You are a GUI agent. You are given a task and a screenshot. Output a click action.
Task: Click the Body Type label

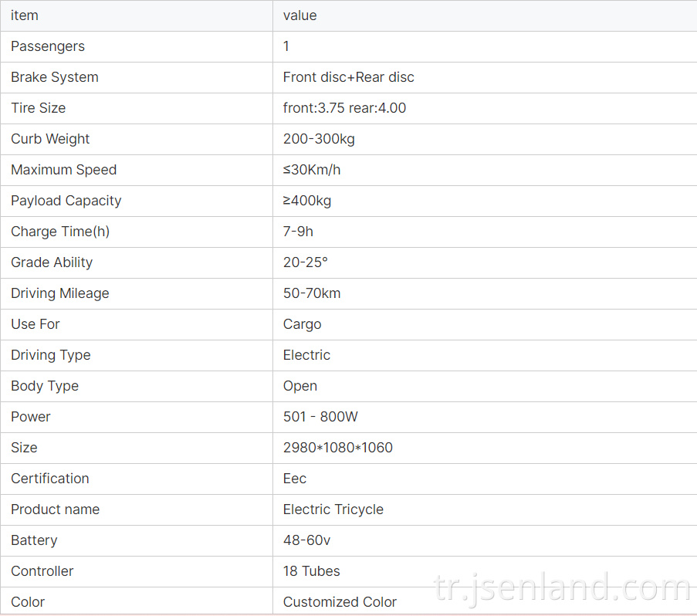(45, 386)
